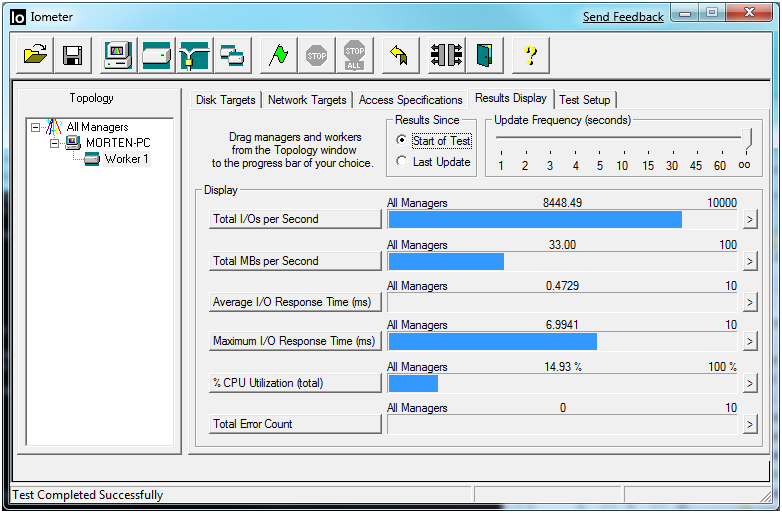Click Worker 1 disk icon in tree

[92, 159]
